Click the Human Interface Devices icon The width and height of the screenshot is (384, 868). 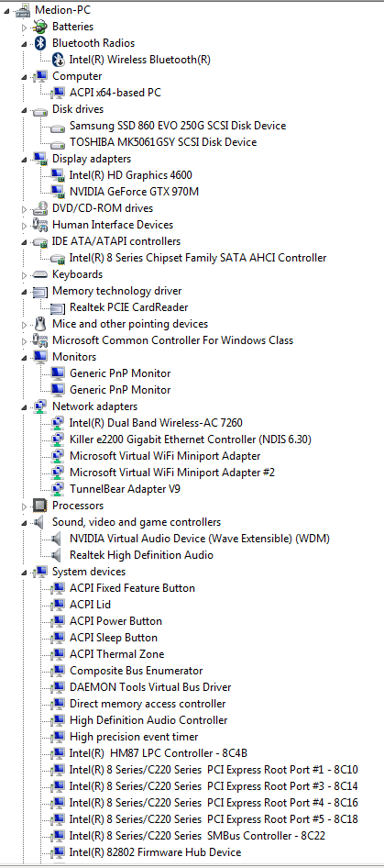(x=39, y=225)
